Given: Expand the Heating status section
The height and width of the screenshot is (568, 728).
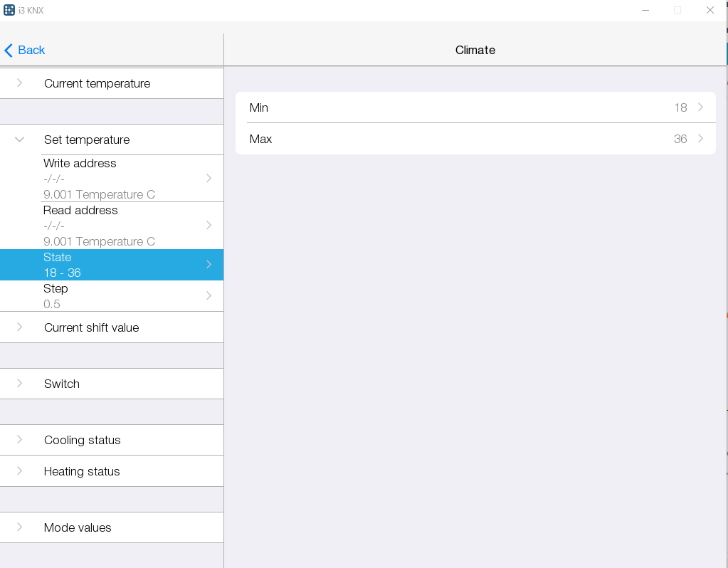Looking at the screenshot, I should (81, 471).
